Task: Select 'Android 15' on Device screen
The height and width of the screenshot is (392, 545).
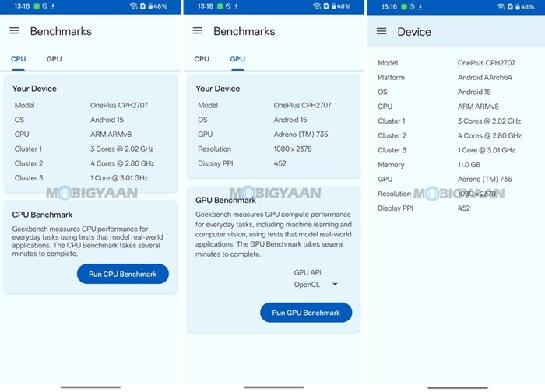Action: (x=474, y=92)
